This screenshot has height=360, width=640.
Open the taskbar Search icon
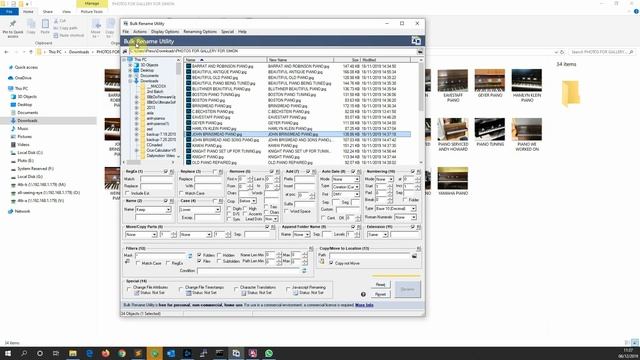coord(24,353)
